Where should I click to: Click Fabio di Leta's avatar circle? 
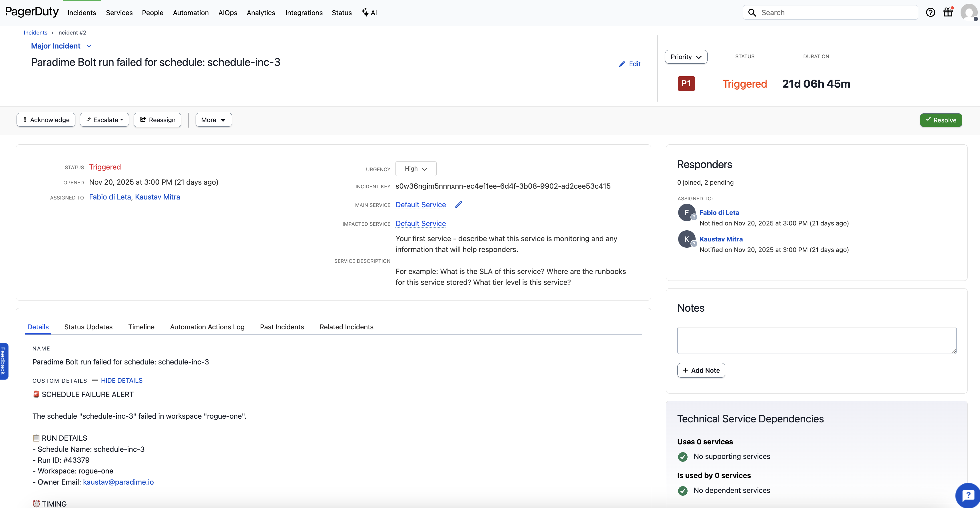[686, 213]
